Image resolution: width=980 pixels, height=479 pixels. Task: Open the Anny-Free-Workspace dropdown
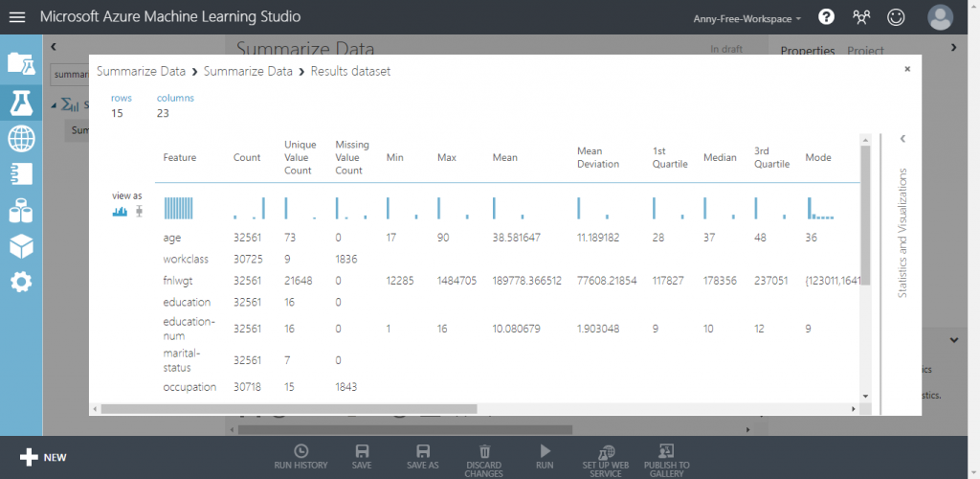tap(746, 19)
